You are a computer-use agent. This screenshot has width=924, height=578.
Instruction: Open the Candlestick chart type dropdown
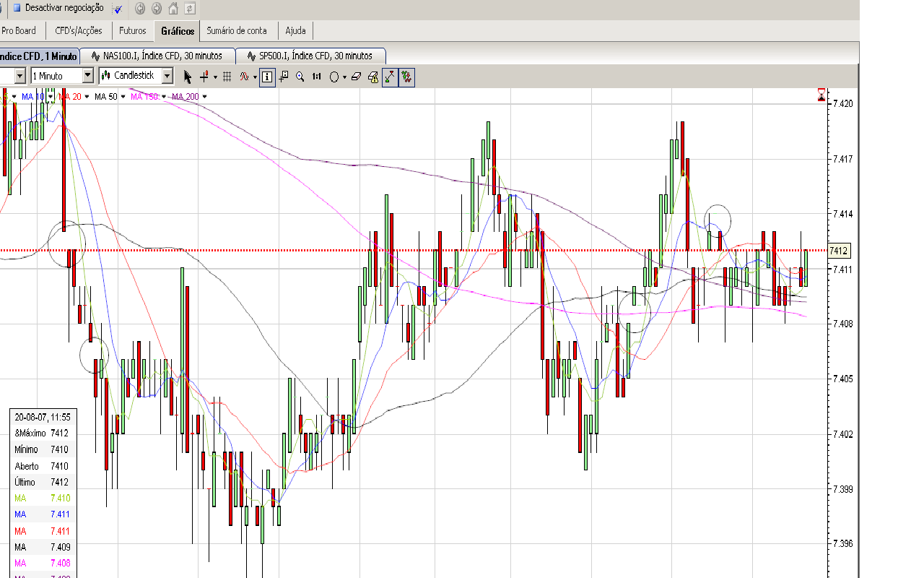point(167,76)
